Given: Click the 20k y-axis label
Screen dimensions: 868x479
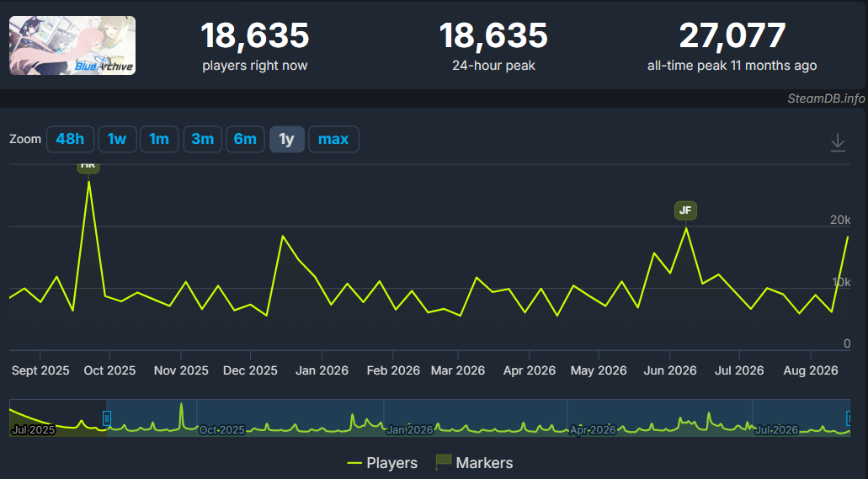Looking at the screenshot, I should (840, 220).
